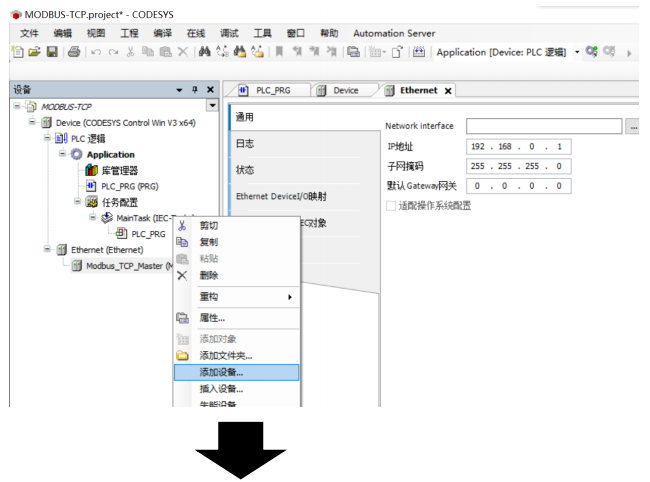Toggle 适配操作系统配置 checkbox

tap(391, 205)
